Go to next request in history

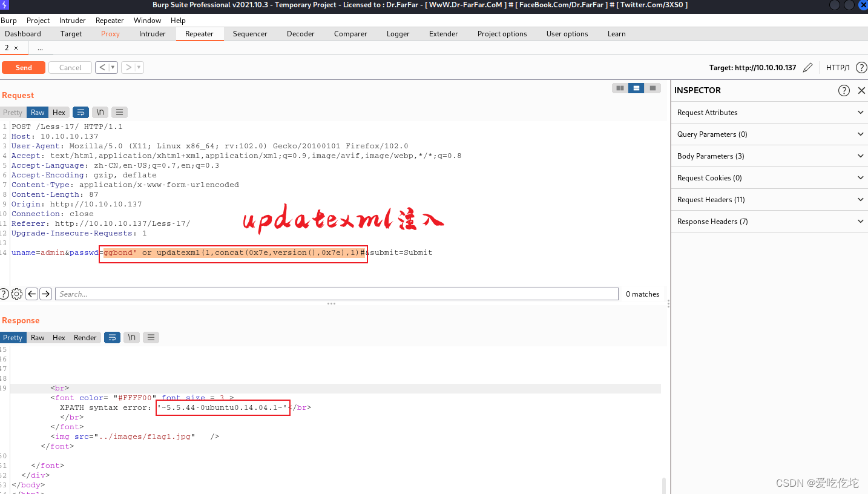[128, 67]
